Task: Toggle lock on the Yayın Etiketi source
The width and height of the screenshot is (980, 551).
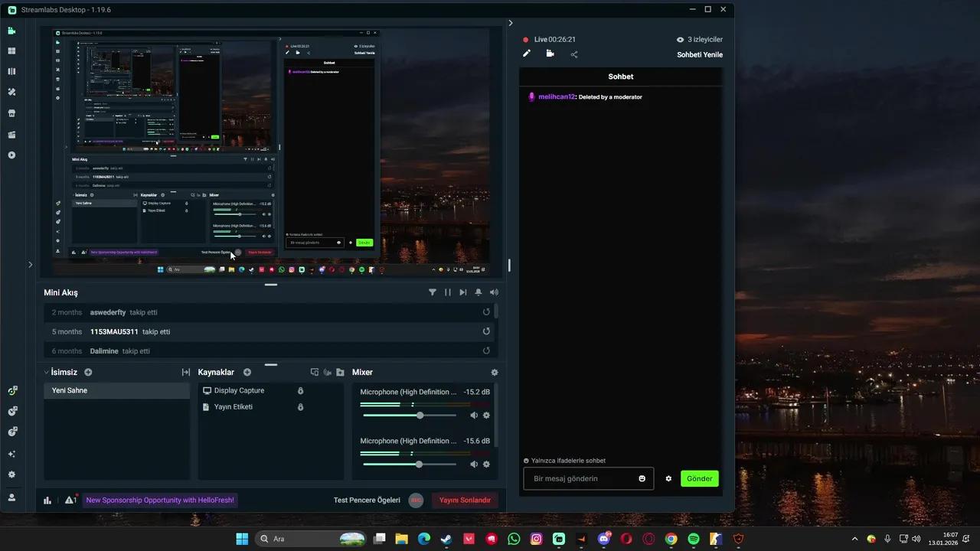Action: click(300, 407)
